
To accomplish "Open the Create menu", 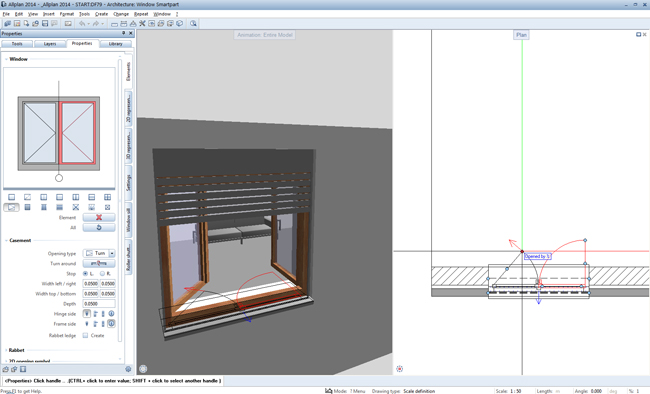I will 101,14.
